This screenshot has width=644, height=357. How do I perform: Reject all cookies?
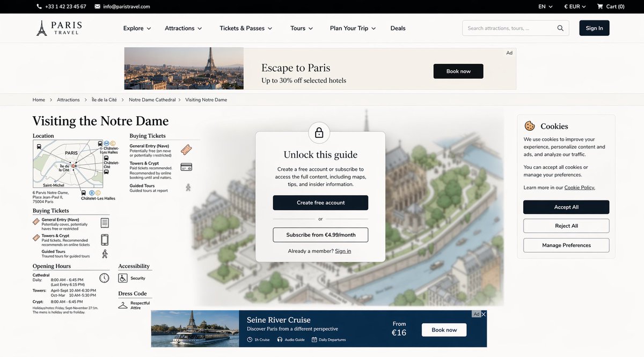click(x=566, y=226)
